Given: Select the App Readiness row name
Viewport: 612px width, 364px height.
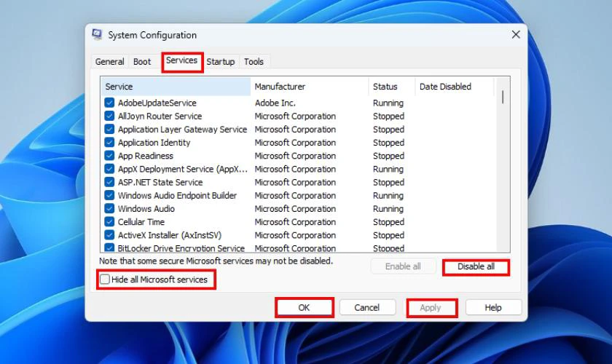Looking at the screenshot, I should pyautogui.click(x=145, y=156).
